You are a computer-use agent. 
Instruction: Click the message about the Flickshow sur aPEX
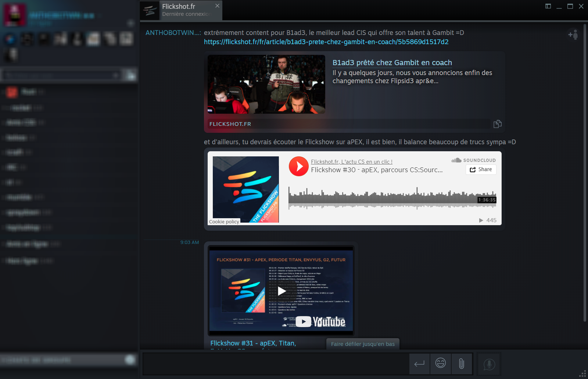point(360,142)
